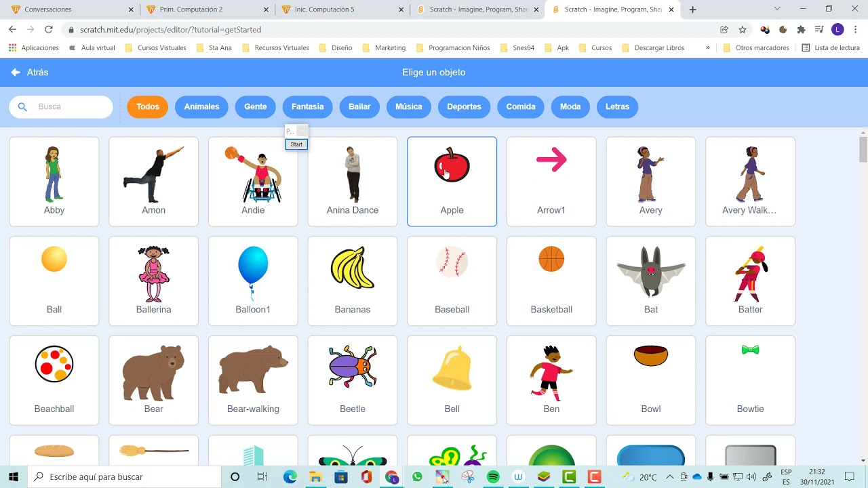Image resolution: width=868 pixels, height=488 pixels.
Task: Open the Chrome extensions puzzle icon
Action: pyautogui.click(x=801, y=30)
